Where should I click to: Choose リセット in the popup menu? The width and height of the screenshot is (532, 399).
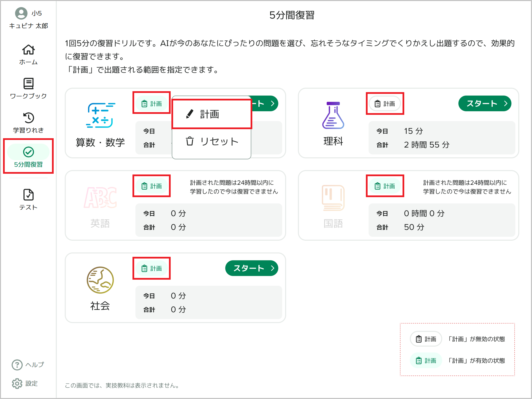(212, 141)
